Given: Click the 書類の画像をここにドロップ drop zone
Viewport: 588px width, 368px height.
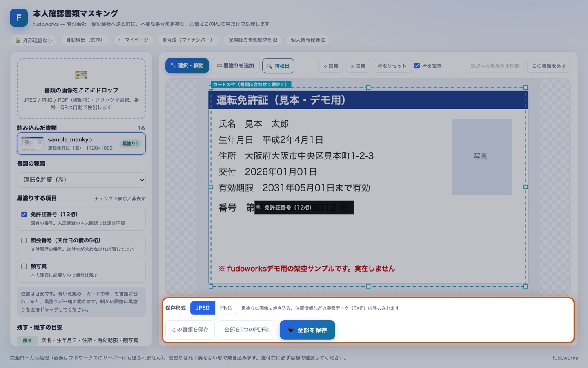Looking at the screenshot, I should coord(81,88).
